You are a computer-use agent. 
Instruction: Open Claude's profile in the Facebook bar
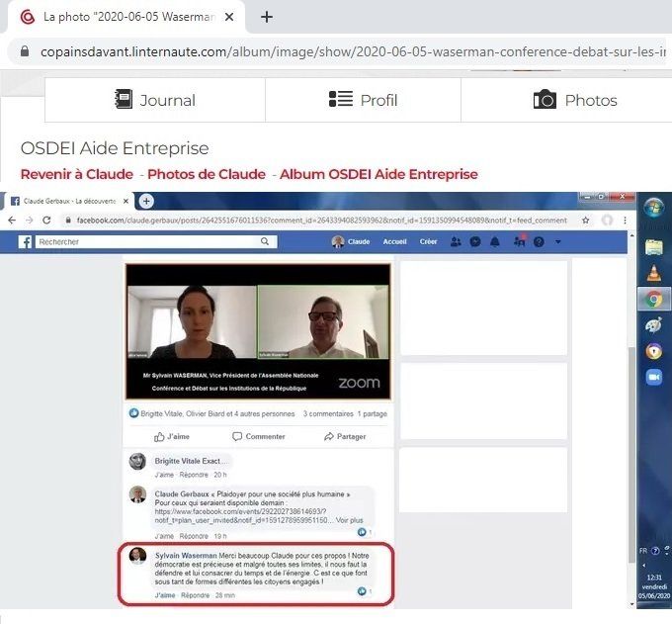(351, 242)
